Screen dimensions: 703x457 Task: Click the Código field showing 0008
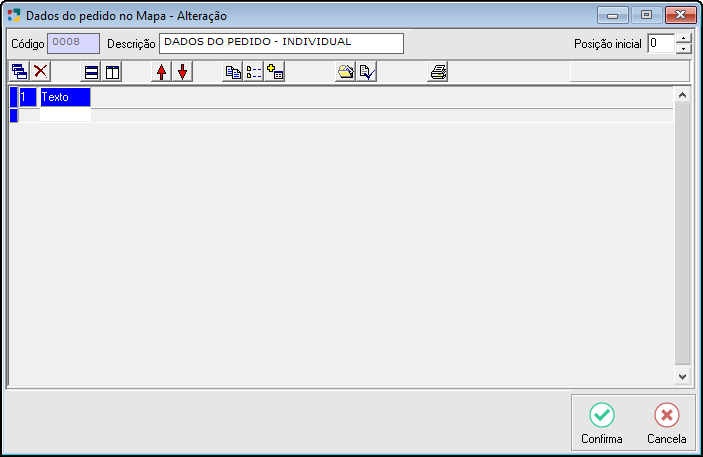74,44
